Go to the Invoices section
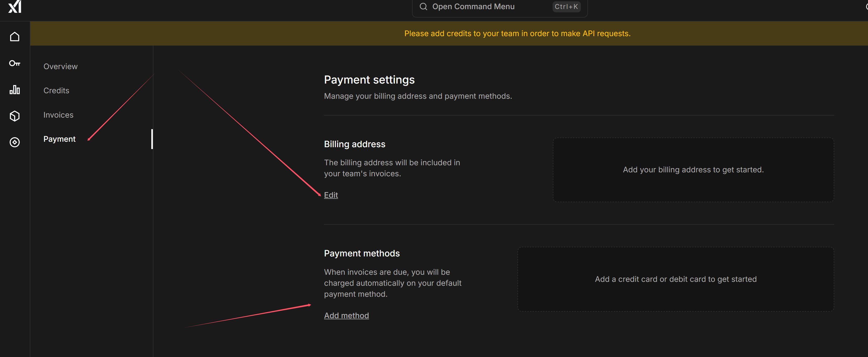Image resolution: width=868 pixels, height=357 pixels. [x=58, y=115]
